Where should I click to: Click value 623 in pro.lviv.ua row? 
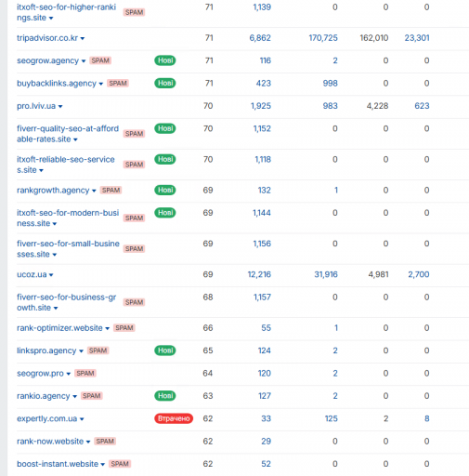[x=422, y=106]
